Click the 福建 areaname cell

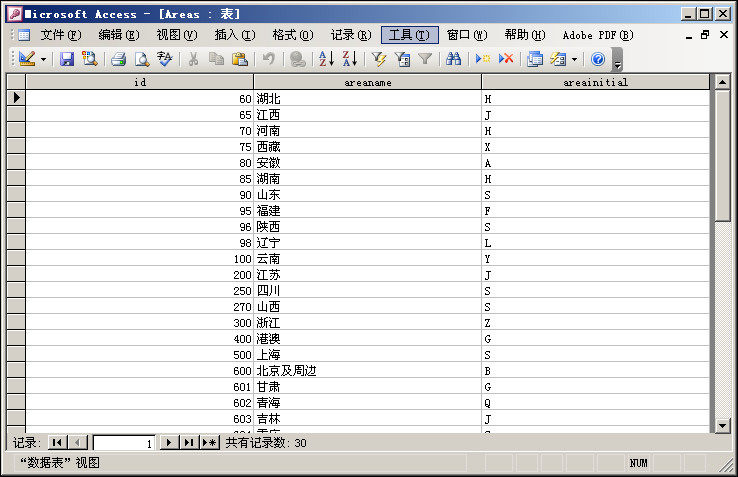(x=368, y=210)
